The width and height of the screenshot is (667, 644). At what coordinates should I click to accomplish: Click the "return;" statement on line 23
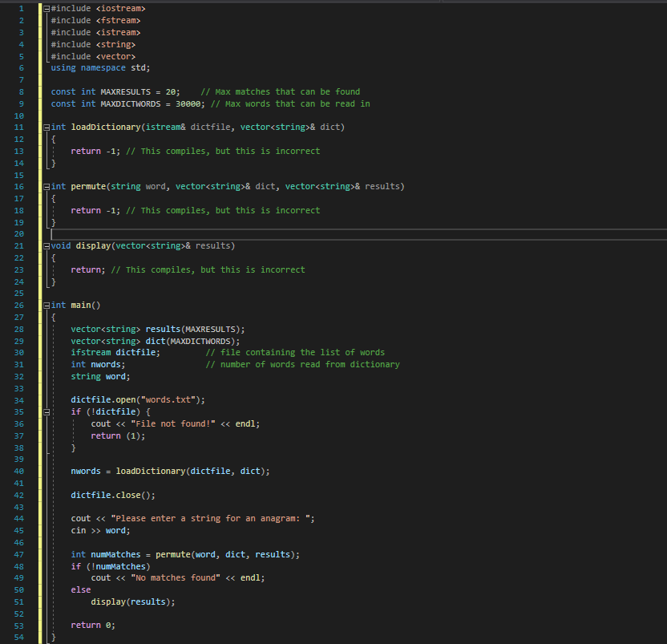click(88, 269)
